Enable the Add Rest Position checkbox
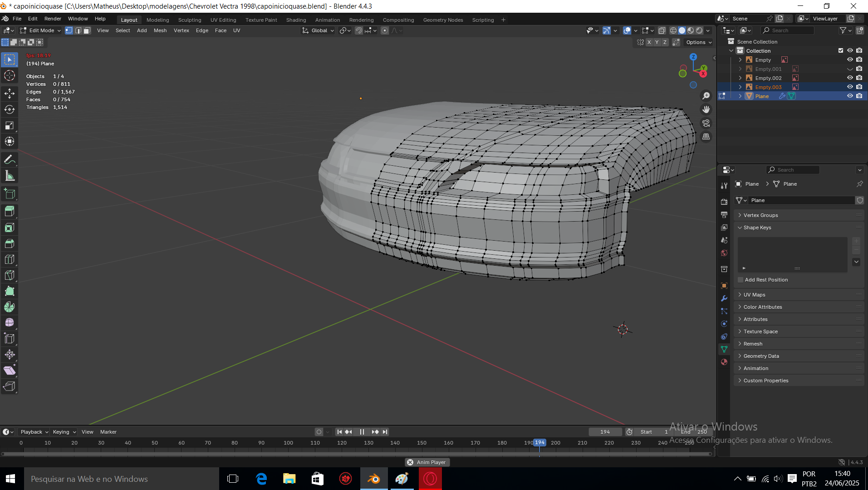The image size is (868, 490). coord(740,280)
